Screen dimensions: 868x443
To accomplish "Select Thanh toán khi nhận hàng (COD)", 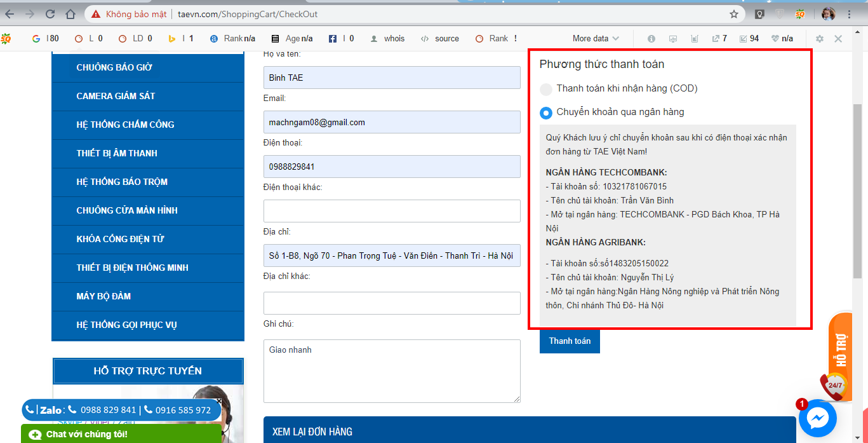I will [x=546, y=90].
